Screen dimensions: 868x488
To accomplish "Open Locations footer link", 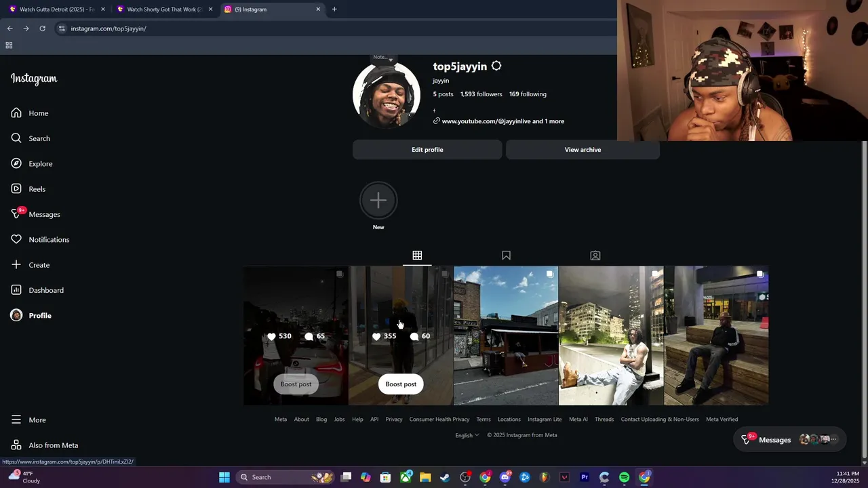I will coord(509,420).
